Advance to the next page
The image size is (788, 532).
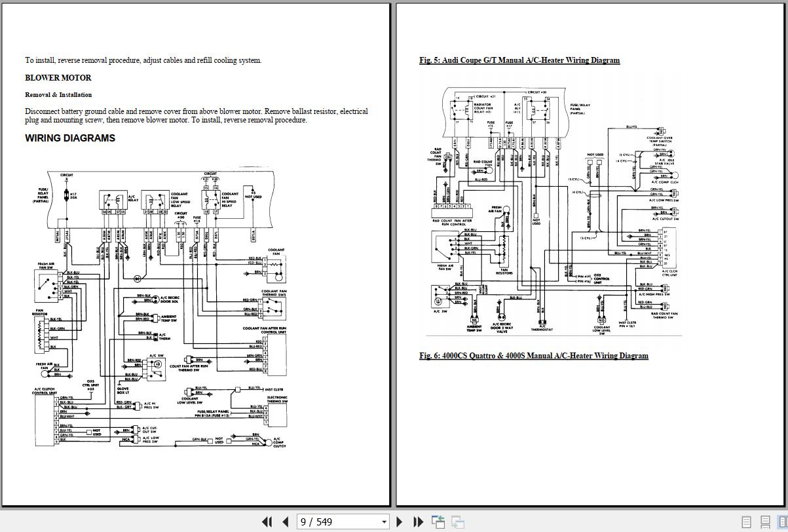[x=400, y=522]
